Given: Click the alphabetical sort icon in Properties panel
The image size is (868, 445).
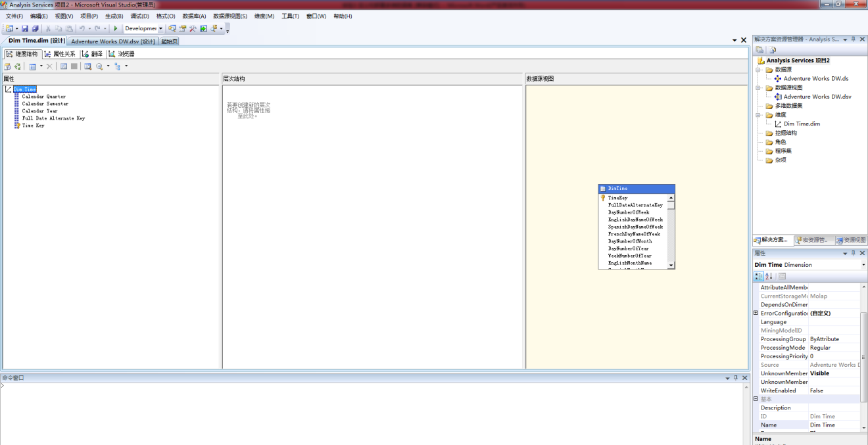Looking at the screenshot, I should coord(767,275).
